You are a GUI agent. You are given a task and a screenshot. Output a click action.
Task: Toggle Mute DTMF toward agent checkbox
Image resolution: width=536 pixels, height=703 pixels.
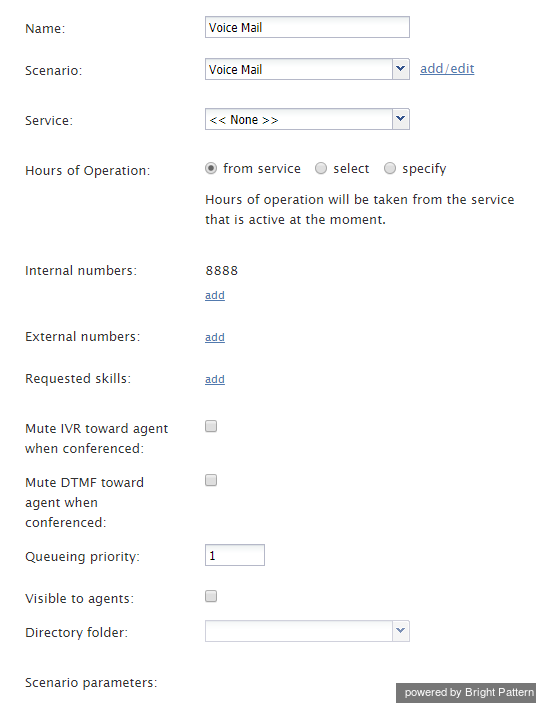coord(211,480)
